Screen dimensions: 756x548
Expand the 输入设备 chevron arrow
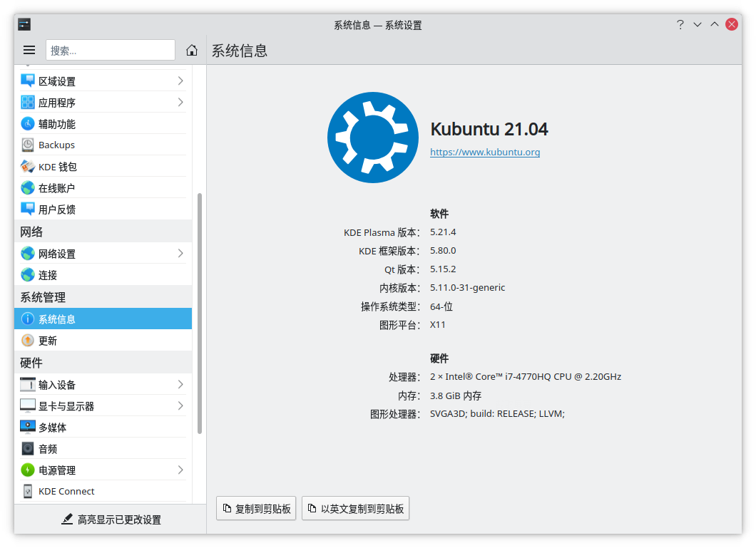pyautogui.click(x=180, y=384)
